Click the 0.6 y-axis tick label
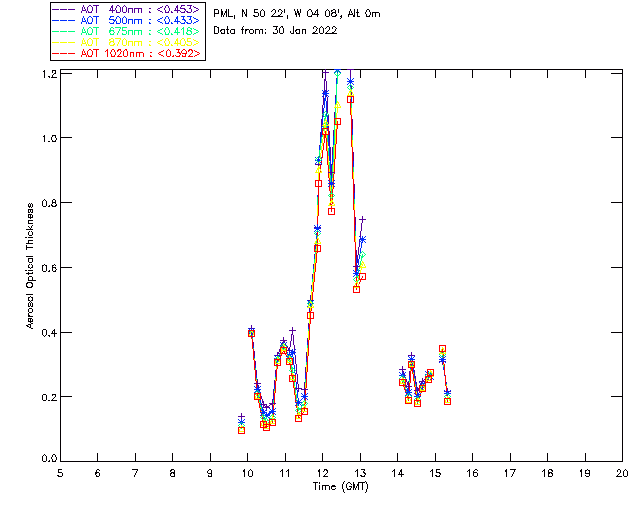The height and width of the screenshot is (512, 640). coord(49,268)
